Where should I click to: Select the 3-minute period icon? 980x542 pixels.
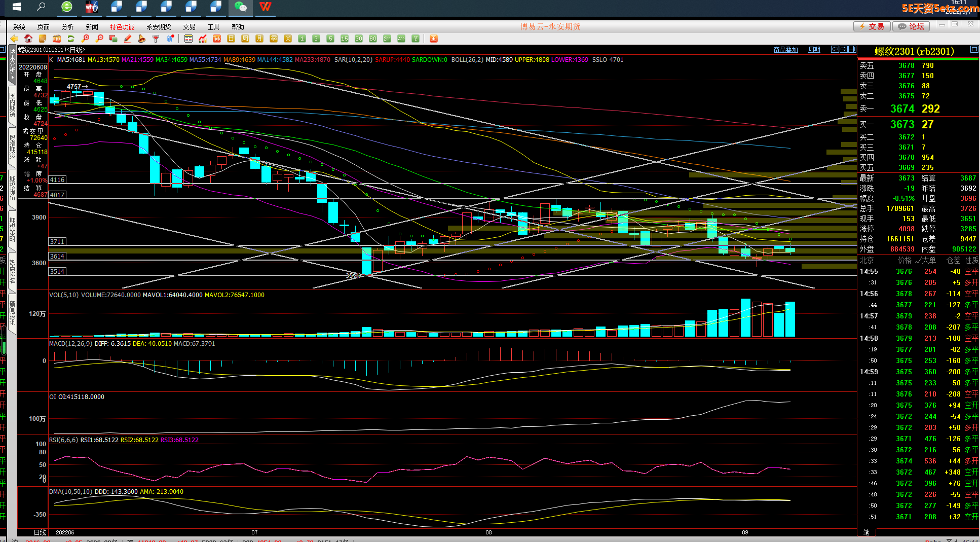316,39
